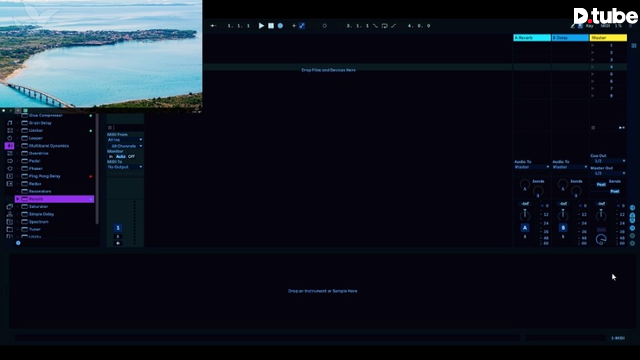Toggle the Automation Arm button
Image resolution: width=640 pixels, height=360 pixels.
pyautogui.click(x=302, y=26)
